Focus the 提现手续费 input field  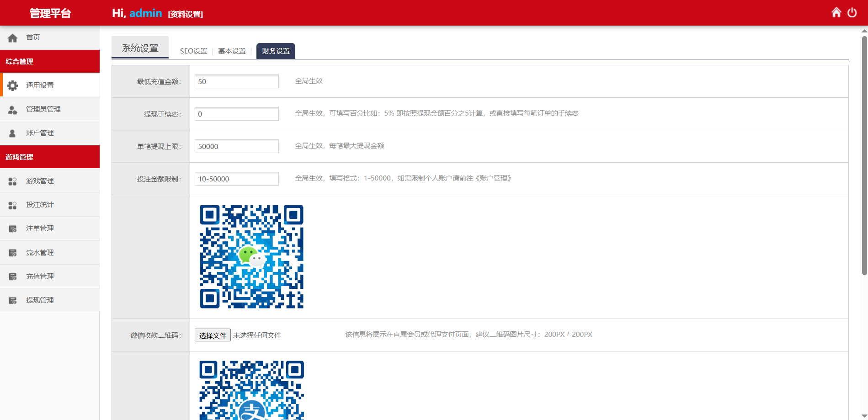(237, 114)
